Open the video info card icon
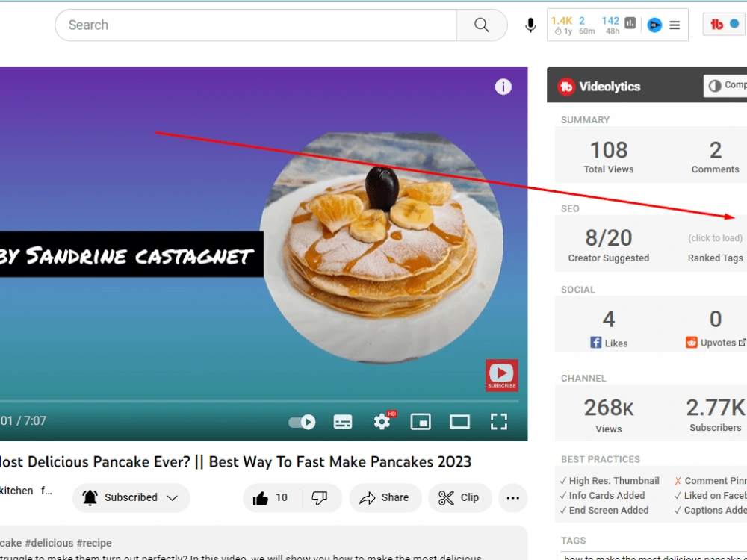 pos(503,87)
